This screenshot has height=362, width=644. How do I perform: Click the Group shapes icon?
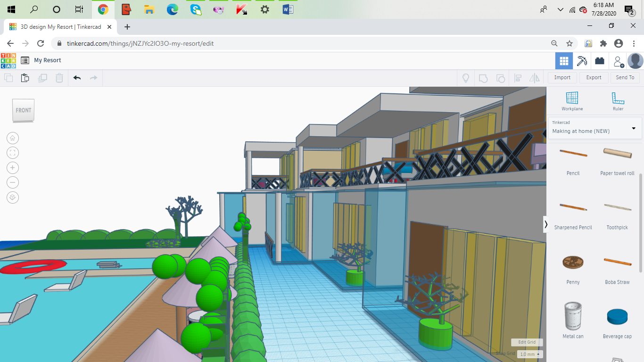pyautogui.click(x=483, y=78)
